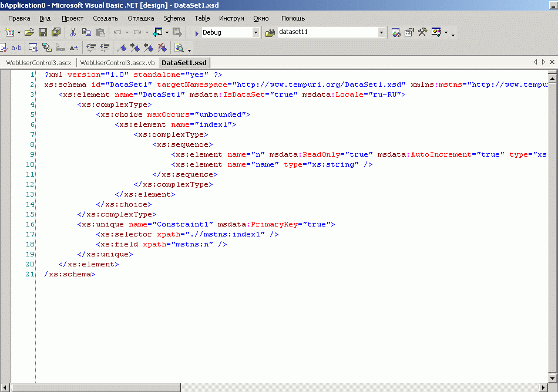Open the New Project icon dropdown arrow
This screenshot has width=558, height=392.
tap(19, 33)
